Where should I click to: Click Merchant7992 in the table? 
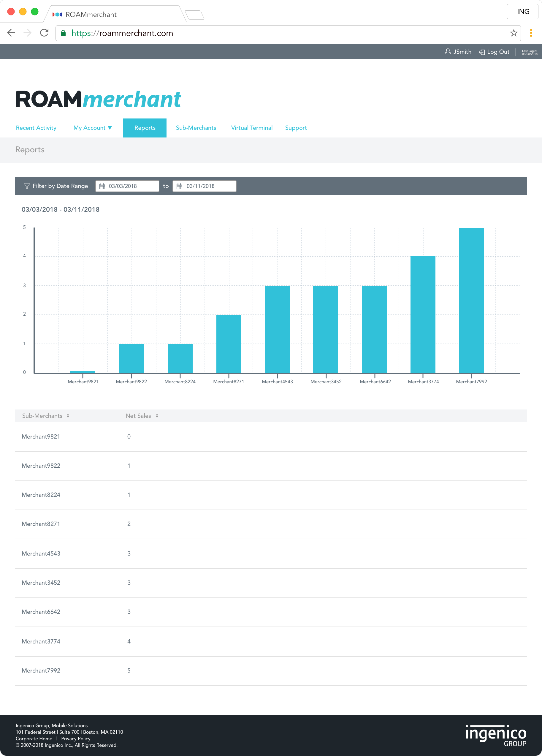[41, 670]
